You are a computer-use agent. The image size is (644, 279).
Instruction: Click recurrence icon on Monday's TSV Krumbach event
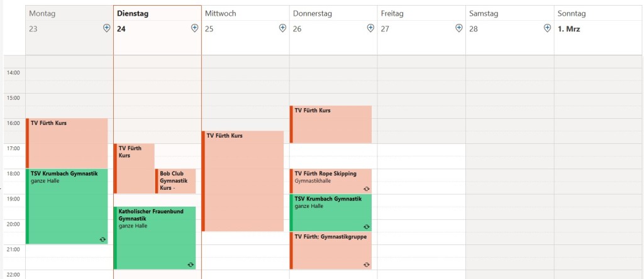click(x=103, y=239)
